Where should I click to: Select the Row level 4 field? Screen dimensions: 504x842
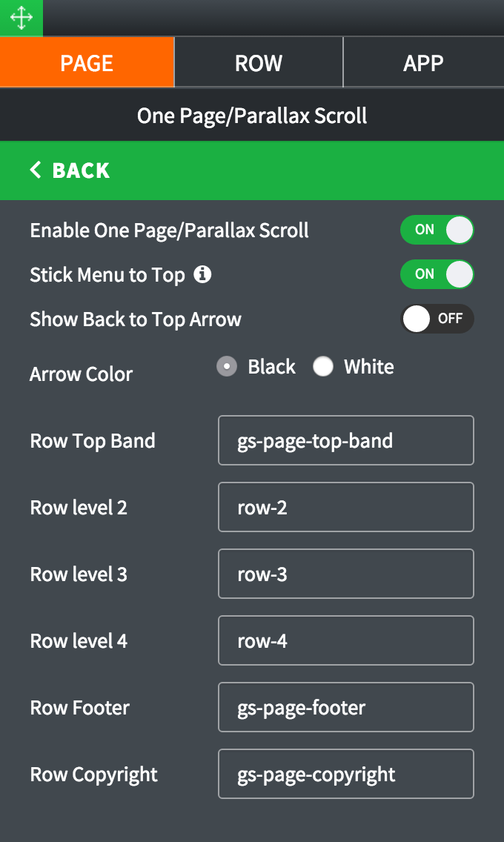[x=345, y=640]
